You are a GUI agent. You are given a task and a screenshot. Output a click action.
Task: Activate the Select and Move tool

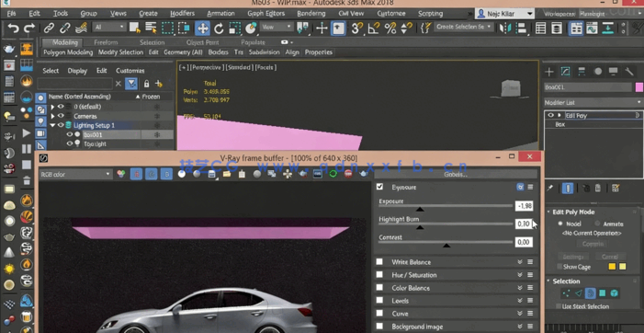tap(202, 29)
